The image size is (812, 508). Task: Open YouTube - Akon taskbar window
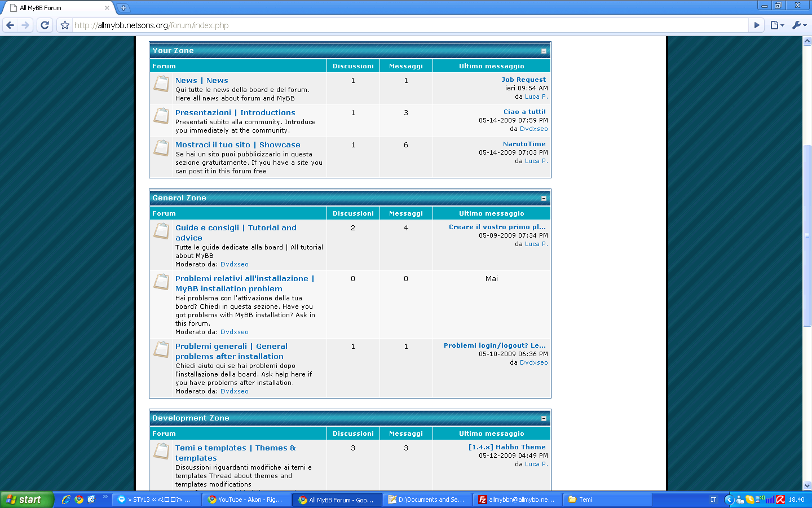click(246, 500)
